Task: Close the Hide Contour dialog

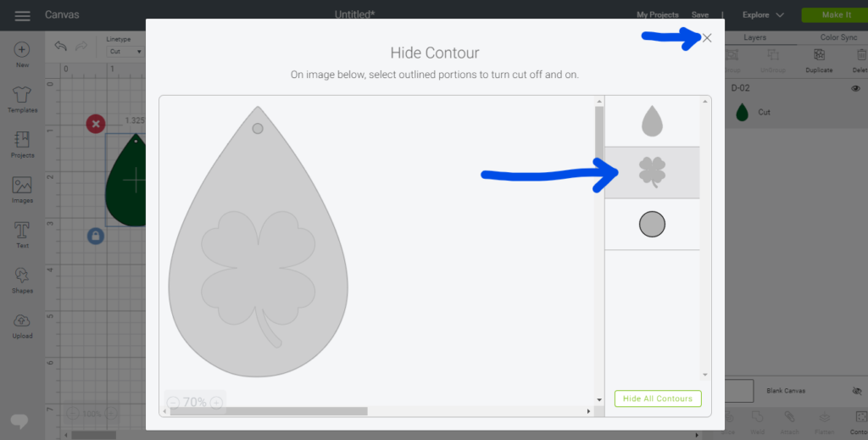Action: (707, 38)
